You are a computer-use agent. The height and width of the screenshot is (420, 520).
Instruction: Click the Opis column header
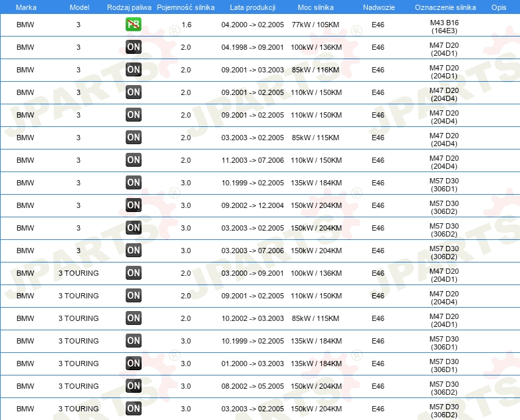point(499,7)
